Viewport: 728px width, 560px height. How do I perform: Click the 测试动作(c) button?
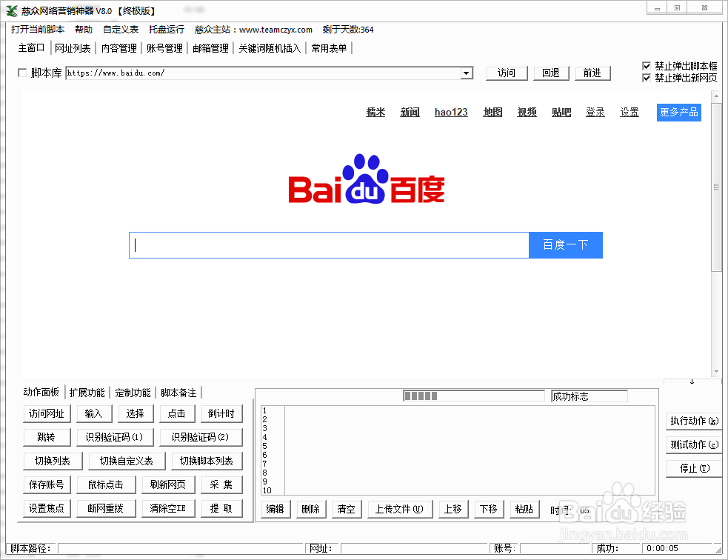pos(694,444)
